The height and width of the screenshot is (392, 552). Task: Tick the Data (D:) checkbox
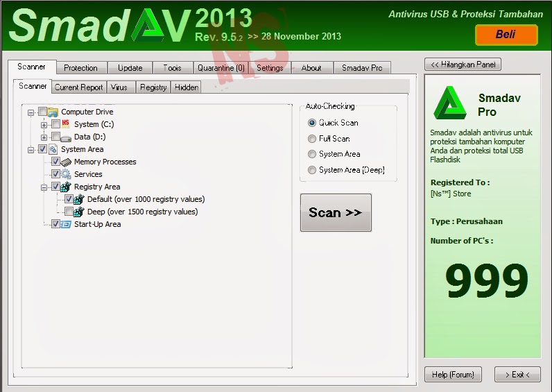click(55, 137)
